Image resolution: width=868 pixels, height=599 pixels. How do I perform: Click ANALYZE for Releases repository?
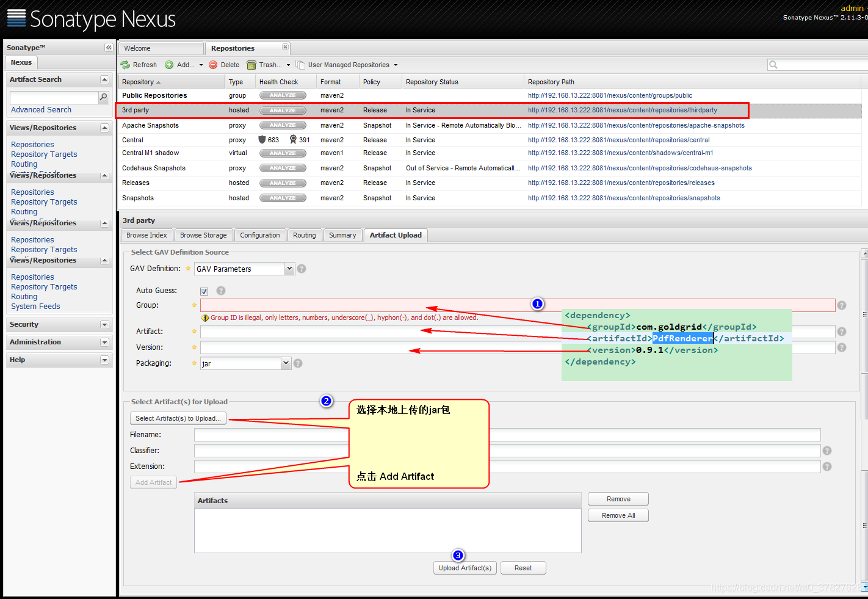coord(283,183)
